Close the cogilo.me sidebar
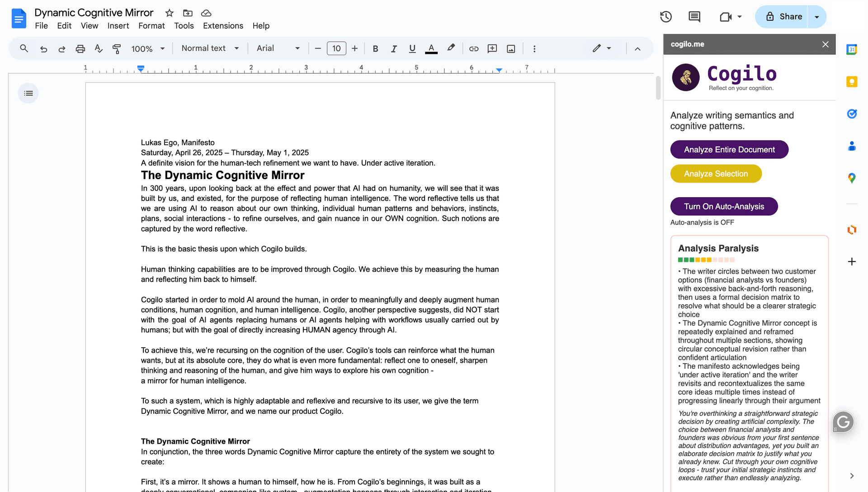The image size is (868, 492). [x=826, y=44]
